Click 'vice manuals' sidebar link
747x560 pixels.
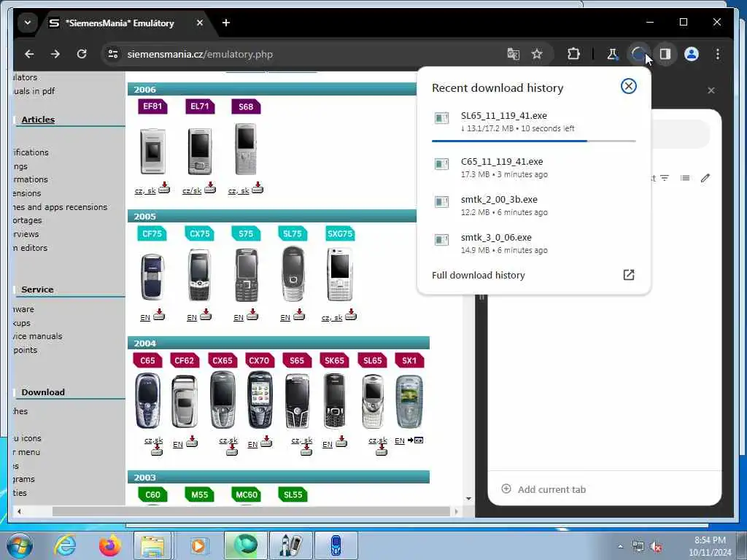[x=38, y=336]
